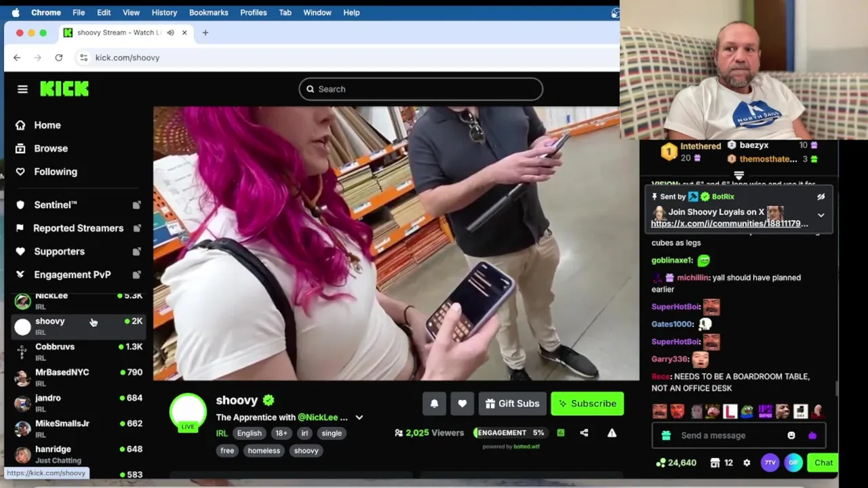Click shoovy's live avatar
This screenshot has width=868, height=488.
(x=188, y=412)
